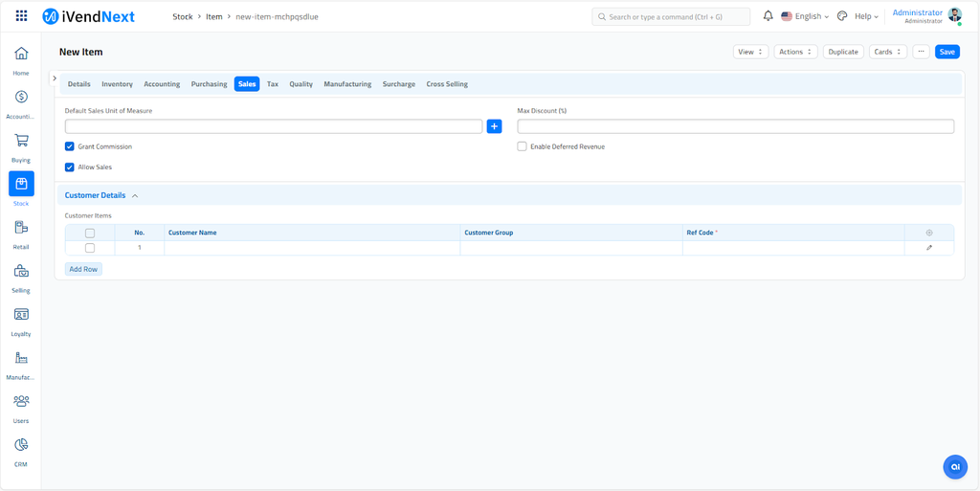Click the Administrator profile avatar

pyautogui.click(x=954, y=15)
